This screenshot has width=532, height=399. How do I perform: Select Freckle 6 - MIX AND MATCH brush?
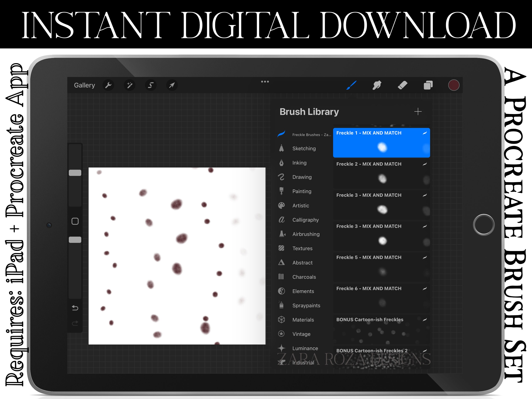pyautogui.click(x=381, y=298)
